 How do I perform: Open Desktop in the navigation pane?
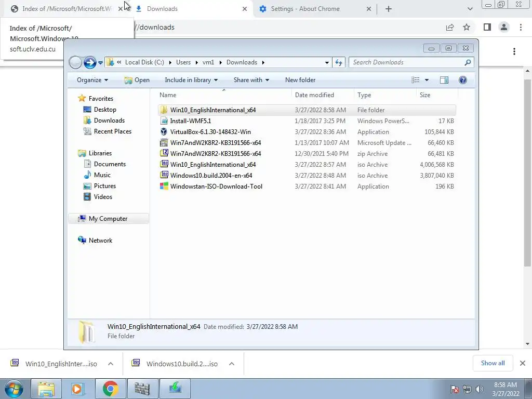105,110
